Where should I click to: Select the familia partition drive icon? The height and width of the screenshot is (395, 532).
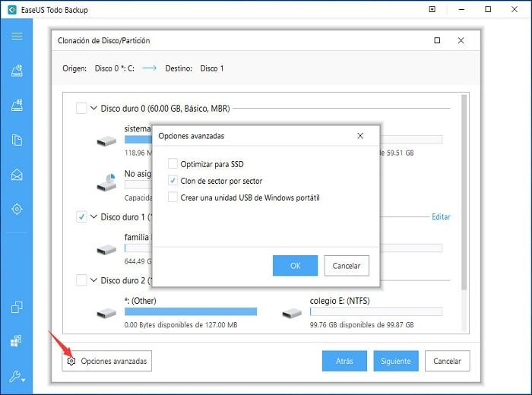[106, 250]
